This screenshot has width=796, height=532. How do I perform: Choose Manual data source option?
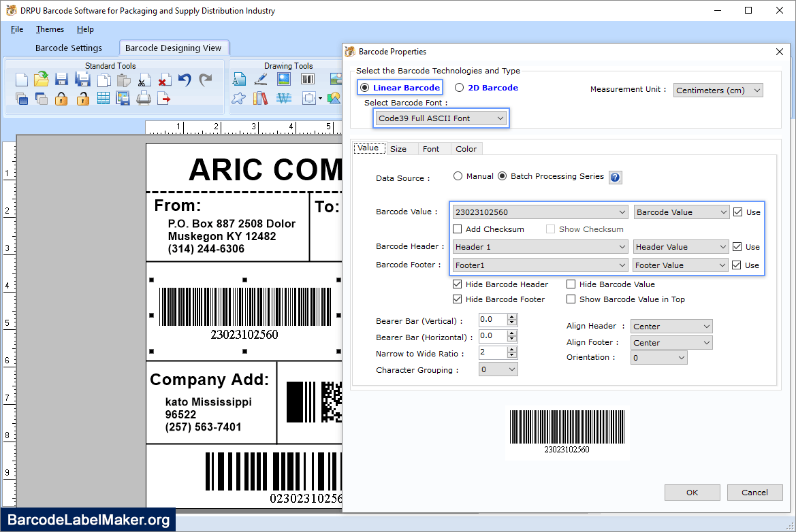(458, 176)
